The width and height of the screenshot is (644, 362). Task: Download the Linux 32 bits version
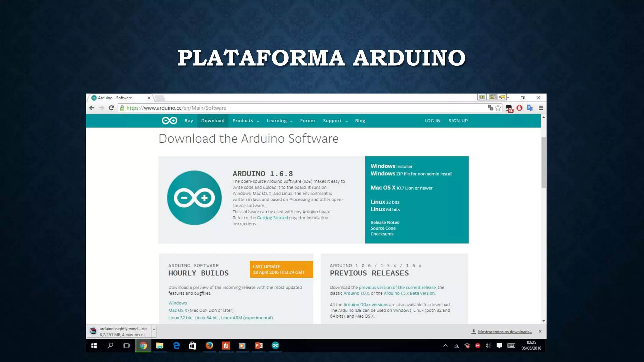(x=385, y=202)
